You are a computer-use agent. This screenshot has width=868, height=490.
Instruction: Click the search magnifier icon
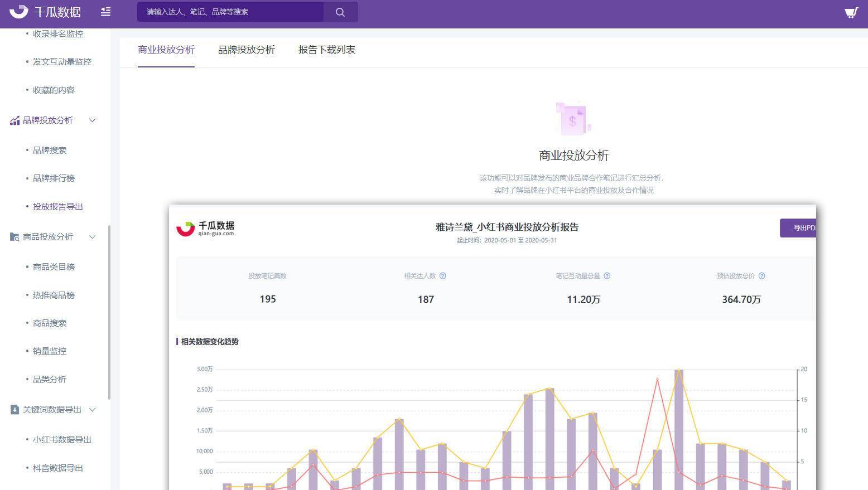click(340, 12)
